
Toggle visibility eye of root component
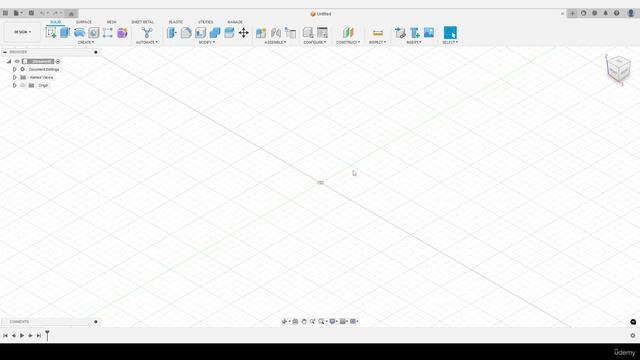(x=17, y=61)
